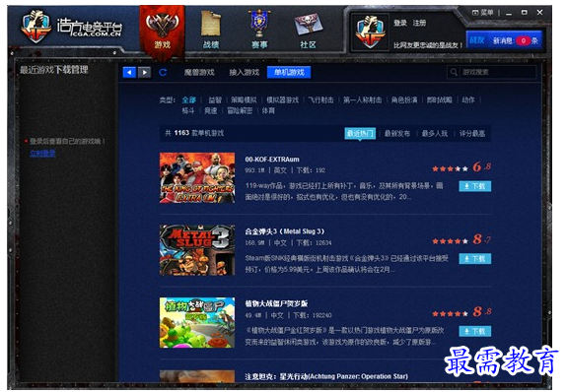Filter game type by 即时战略
Viewport: 567px width, 392px height.
pyautogui.click(x=440, y=99)
